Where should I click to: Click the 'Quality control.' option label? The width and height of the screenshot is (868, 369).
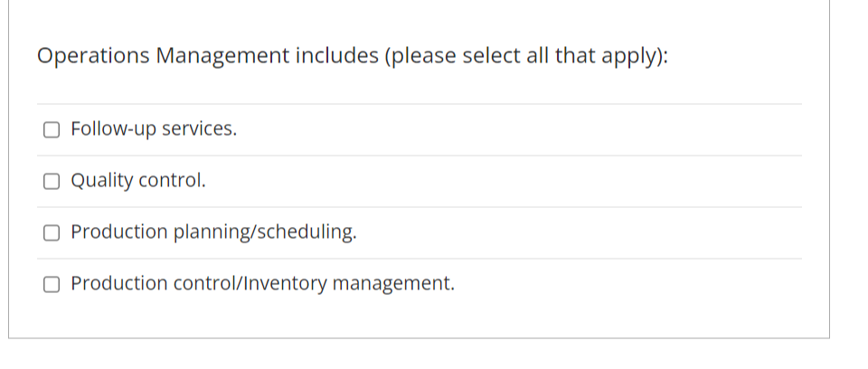[138, 181]
